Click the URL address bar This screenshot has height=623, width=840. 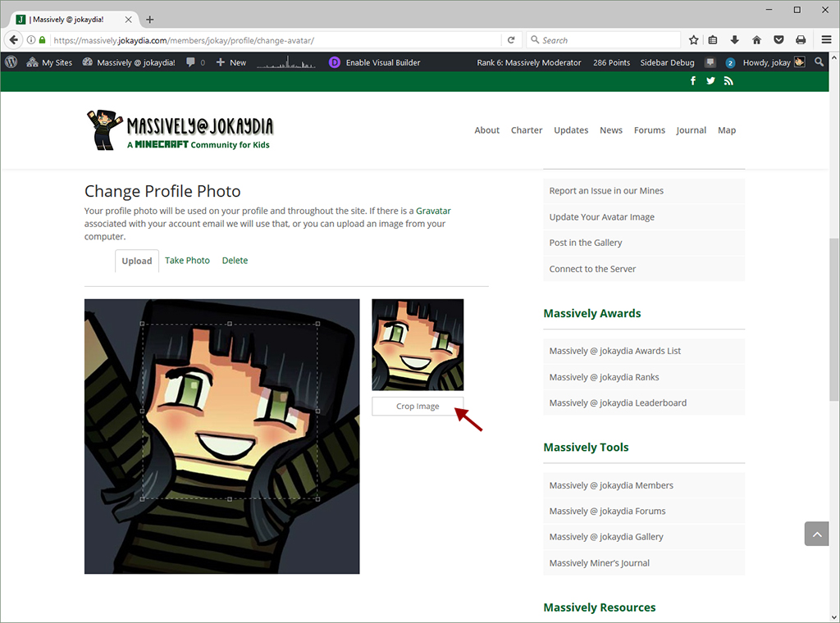pyautogui.click(x=276, y=40)
